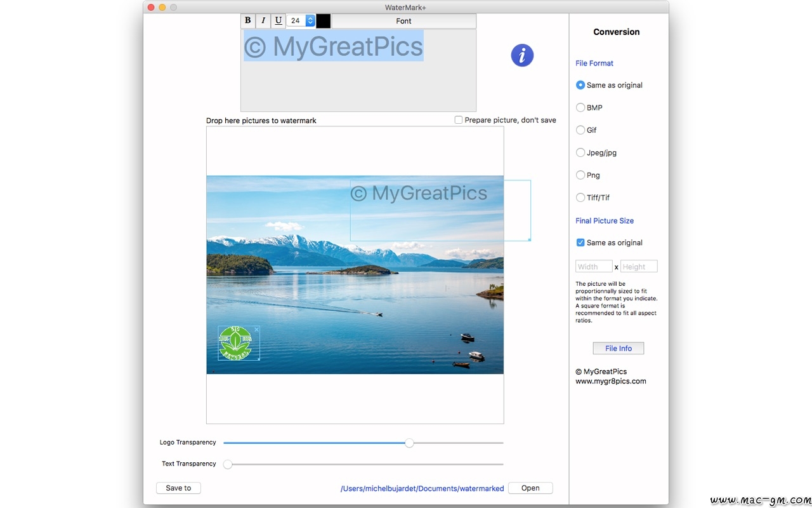812x508 pixels.
Task: Click the text overlay box resize handle
Action: pos(529,239)
